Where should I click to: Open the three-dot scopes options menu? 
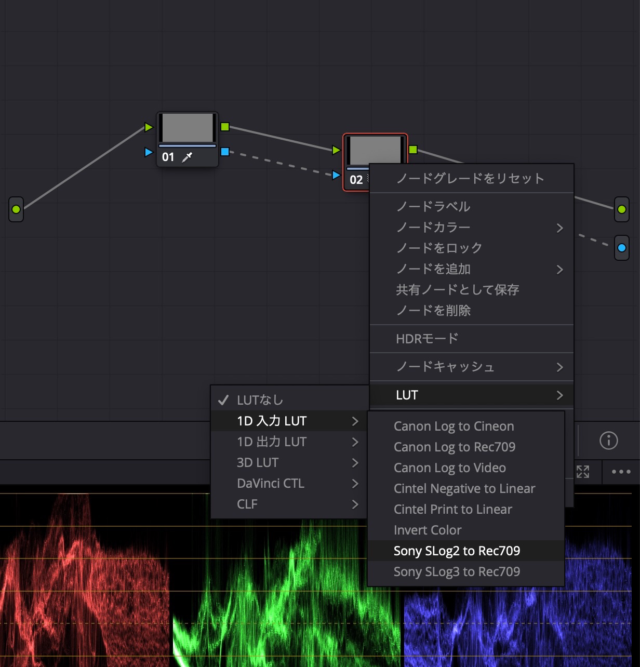click(621, 472)
